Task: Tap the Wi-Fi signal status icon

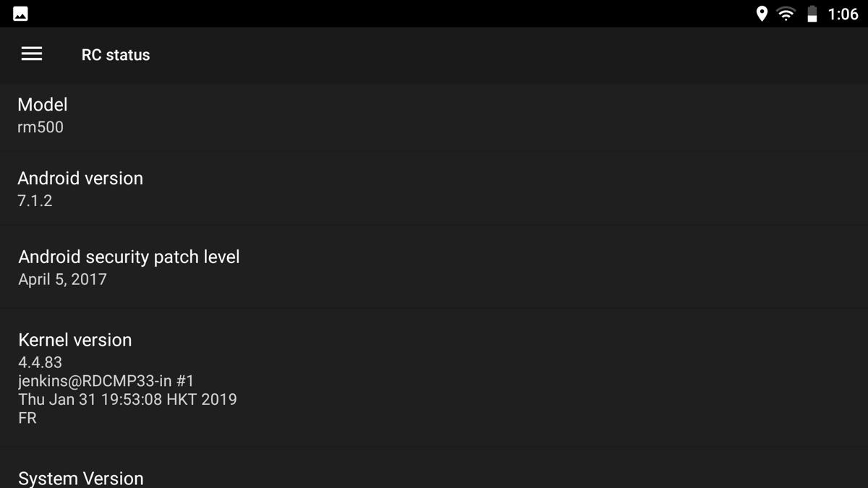Action: [x=786, y=14]
